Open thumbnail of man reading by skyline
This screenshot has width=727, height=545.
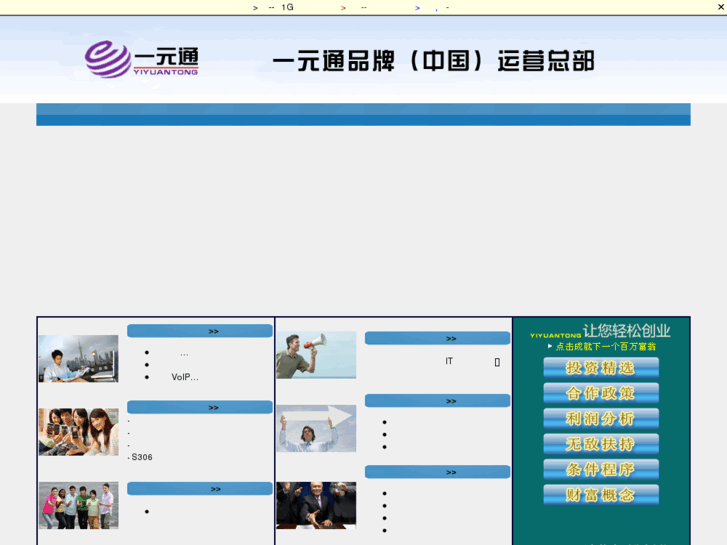tap(79, 359)
